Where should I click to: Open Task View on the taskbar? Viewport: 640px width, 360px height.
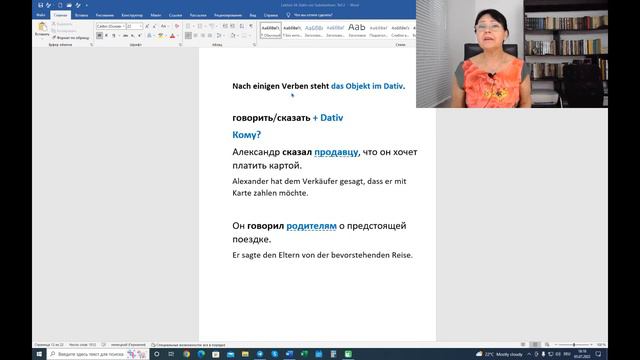tap(171, 354)
